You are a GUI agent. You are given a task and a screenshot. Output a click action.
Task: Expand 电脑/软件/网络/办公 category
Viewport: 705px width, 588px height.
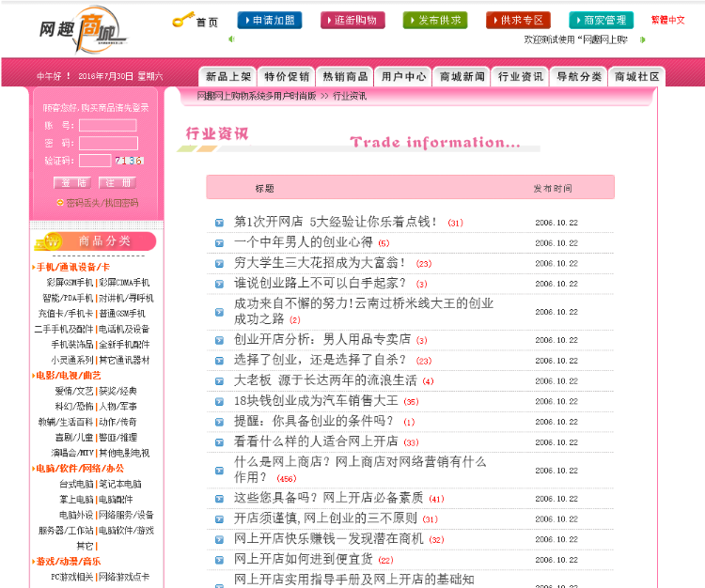tap(80, 469)
